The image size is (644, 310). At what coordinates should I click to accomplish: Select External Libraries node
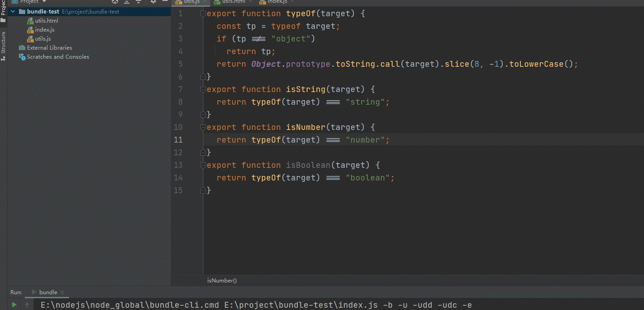point(49,48)
